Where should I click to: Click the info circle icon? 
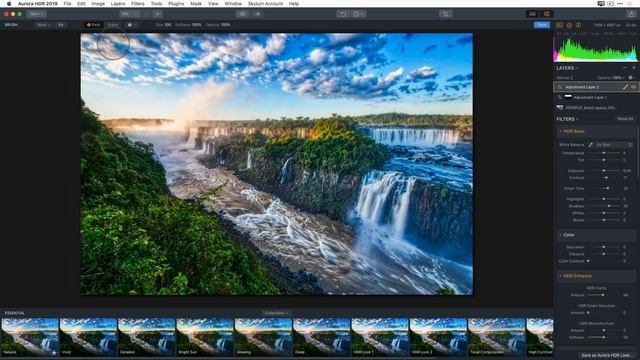click(x=578, y=25)
